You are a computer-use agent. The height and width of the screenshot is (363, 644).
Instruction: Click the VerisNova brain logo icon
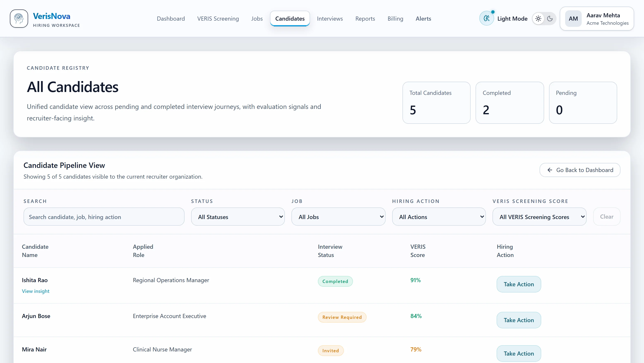click(19, 19)
